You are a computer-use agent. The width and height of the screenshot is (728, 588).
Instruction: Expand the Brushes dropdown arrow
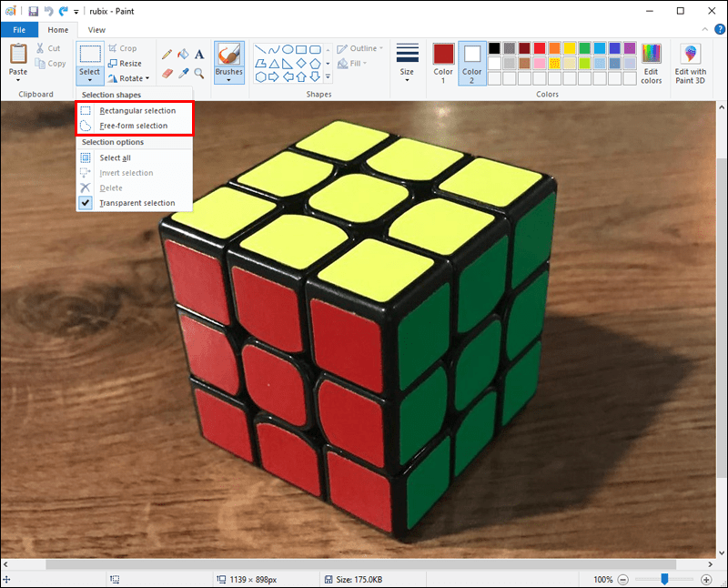tap(229, 80)
